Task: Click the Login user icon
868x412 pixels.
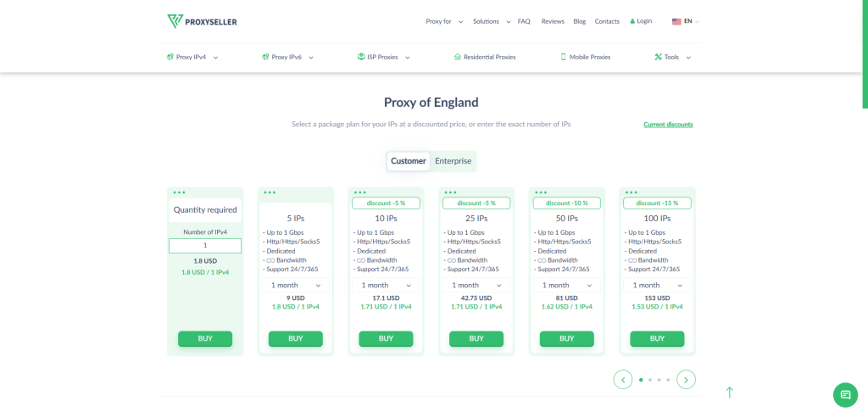Action: click(632, 21)
